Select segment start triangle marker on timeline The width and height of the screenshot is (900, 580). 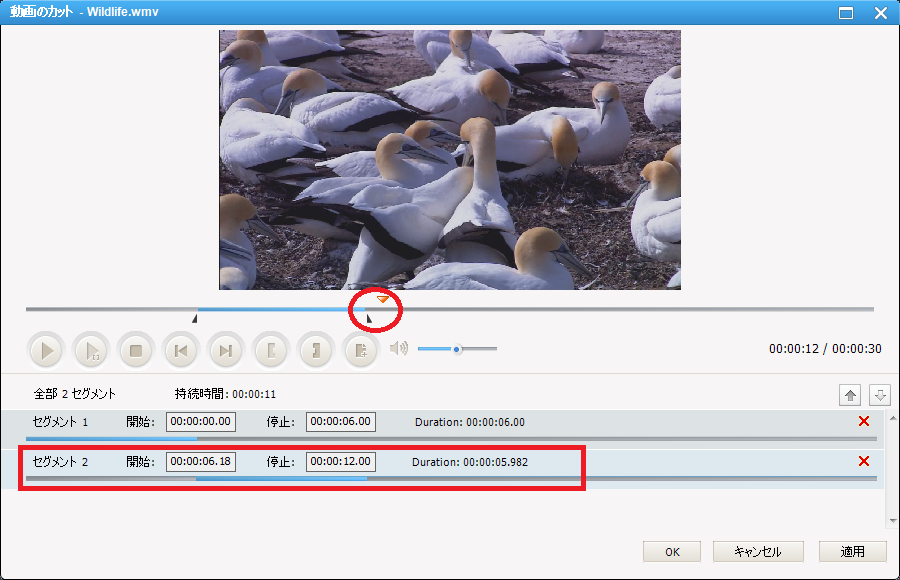[x=195, y=318]
